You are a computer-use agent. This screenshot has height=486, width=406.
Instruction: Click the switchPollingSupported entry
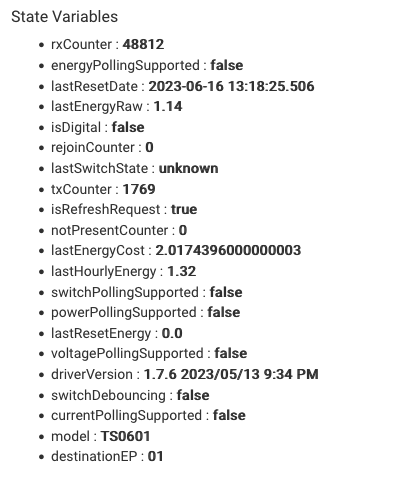click(x=147, y=292)
